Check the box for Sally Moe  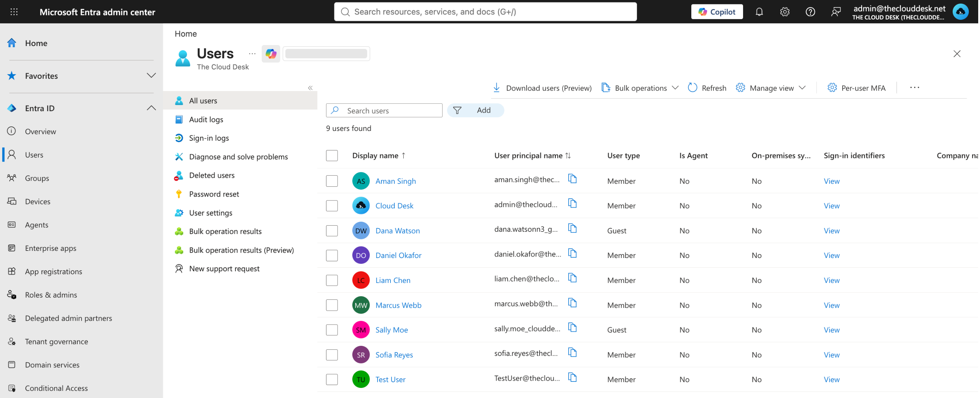tap(332, 330)
